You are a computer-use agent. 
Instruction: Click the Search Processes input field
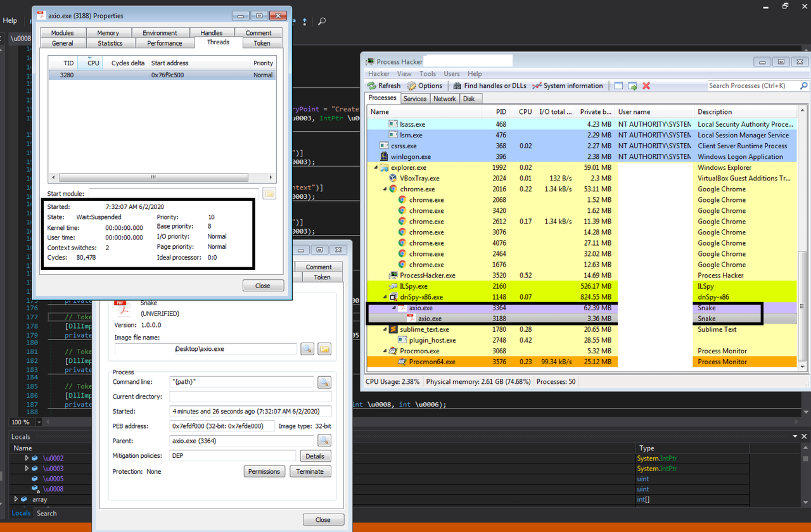coord(753,85)
